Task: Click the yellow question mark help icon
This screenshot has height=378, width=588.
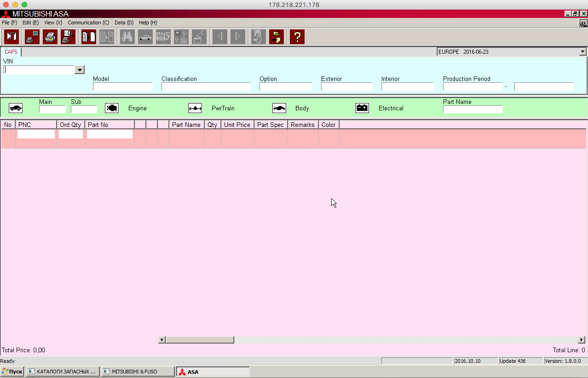Action: (297, 36)
